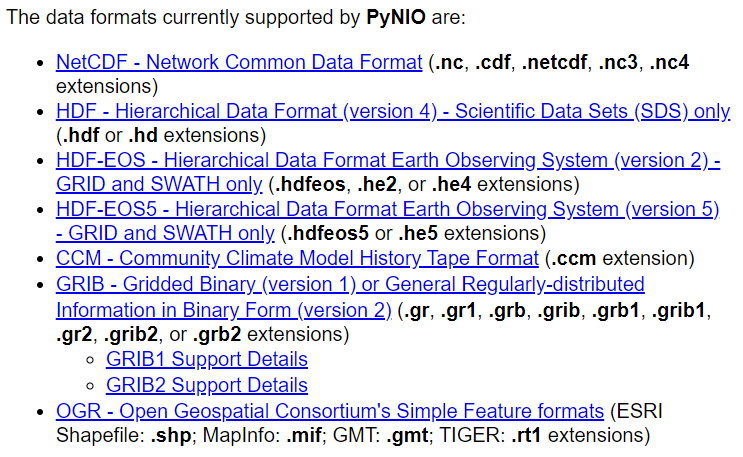Open the NetCDF Network Common Data Format link
The height and width of the screenshot is (457, 743).
click(239, 62)
